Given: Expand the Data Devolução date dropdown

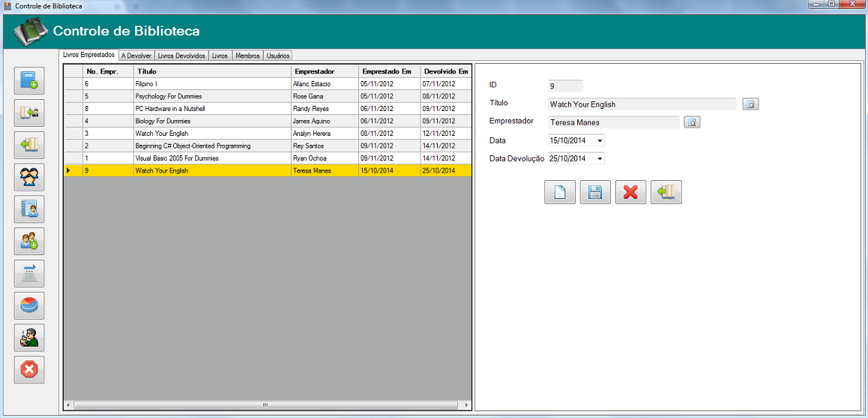Looking at the screenshot, I should coord(600,158).
